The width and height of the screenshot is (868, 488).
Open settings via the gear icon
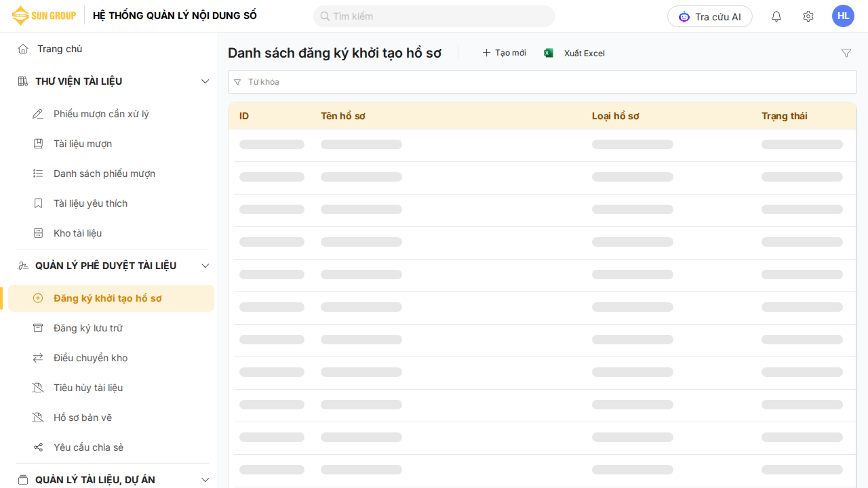[x=808, y=16]
